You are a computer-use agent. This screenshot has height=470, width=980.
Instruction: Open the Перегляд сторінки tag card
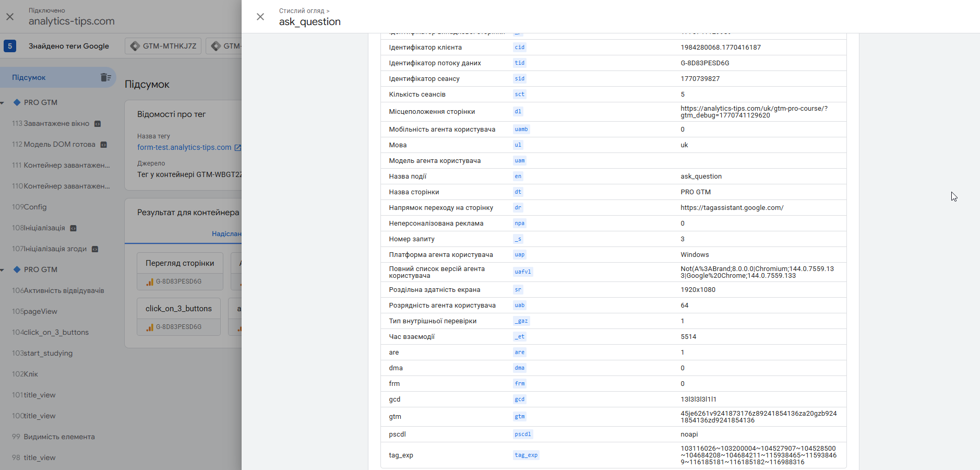180,263
